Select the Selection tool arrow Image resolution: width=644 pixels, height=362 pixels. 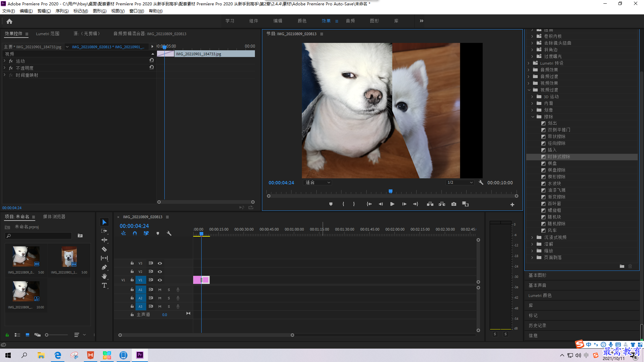pos(104,222)
